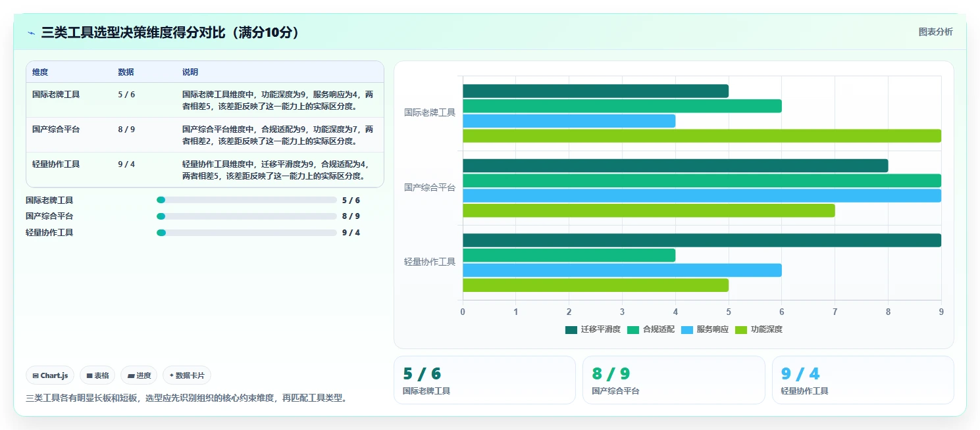Click the 9 / 4 table cell
This screenshot has height=430, width=980.
(126, 164)
